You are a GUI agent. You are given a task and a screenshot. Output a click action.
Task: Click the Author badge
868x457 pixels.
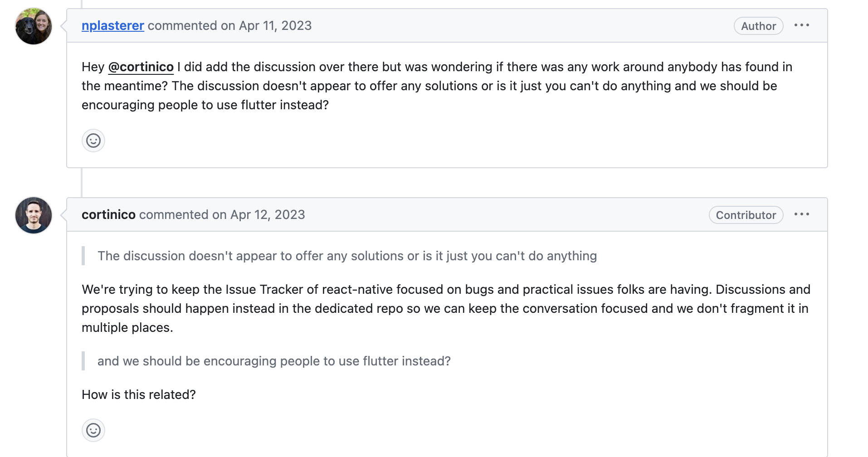[758, 26]
